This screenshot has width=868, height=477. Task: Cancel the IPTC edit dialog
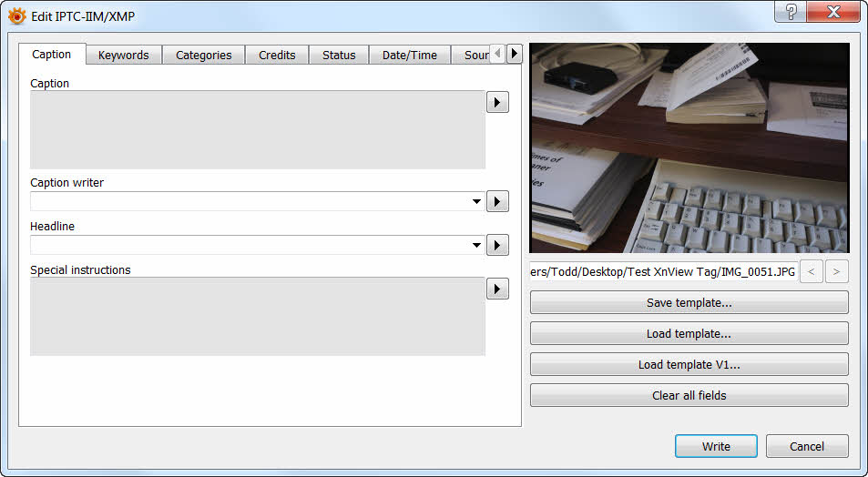(x=807, y=446)
